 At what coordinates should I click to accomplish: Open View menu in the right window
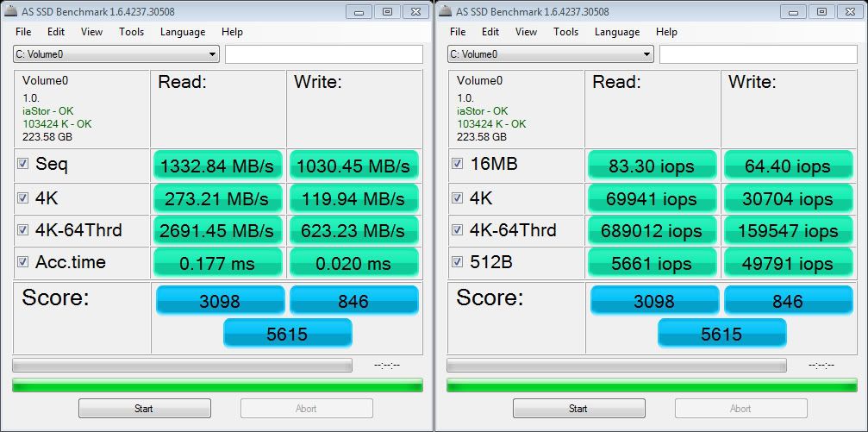[x=527, y=32]
